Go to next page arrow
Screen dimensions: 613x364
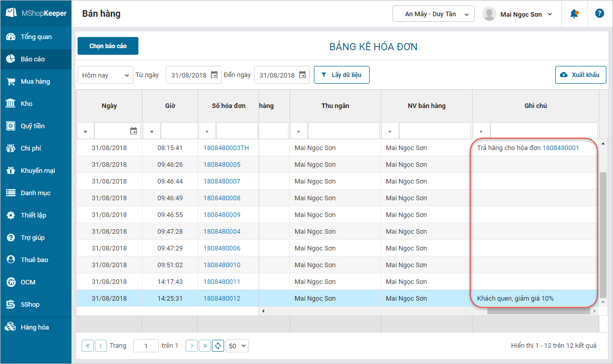pyautogui.click(x=191, y=346)
